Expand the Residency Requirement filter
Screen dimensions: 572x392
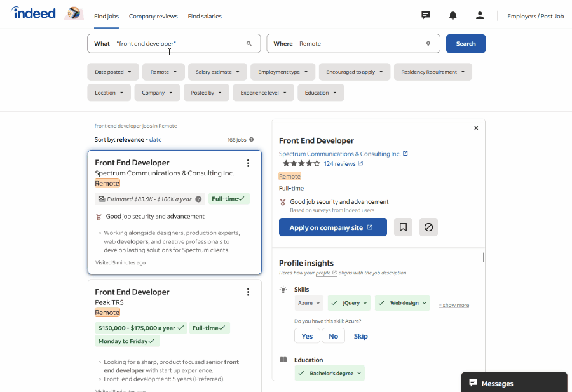[x=433, y=72]
